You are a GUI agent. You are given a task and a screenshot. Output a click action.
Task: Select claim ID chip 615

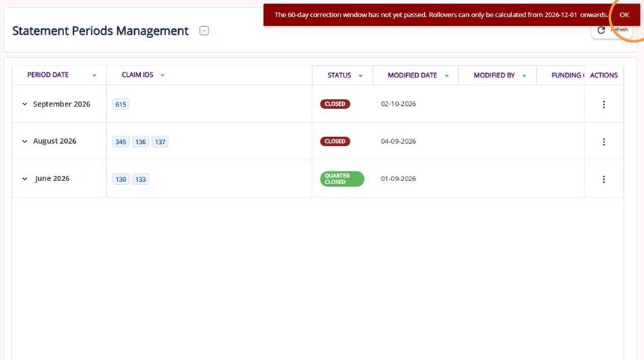pyautogui.click(x=121, y=104)
